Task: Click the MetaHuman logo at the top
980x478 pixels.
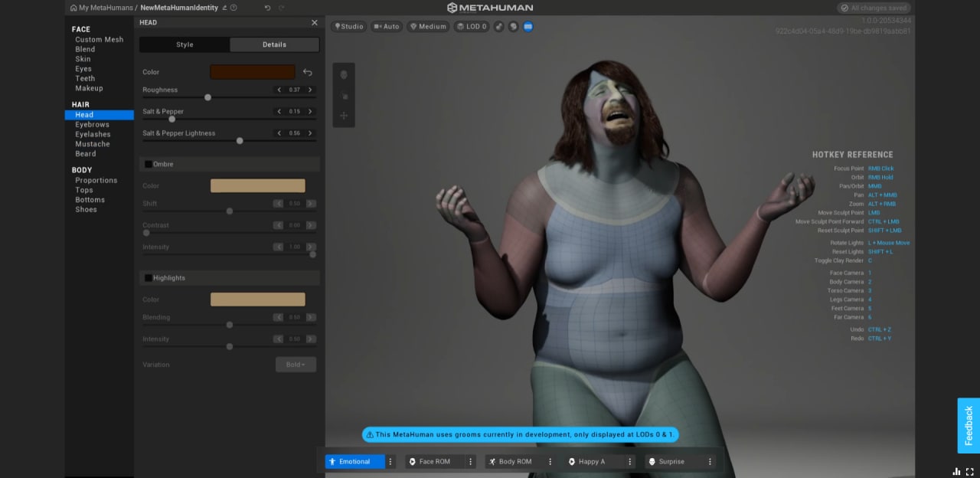Action: pos(490,8)
